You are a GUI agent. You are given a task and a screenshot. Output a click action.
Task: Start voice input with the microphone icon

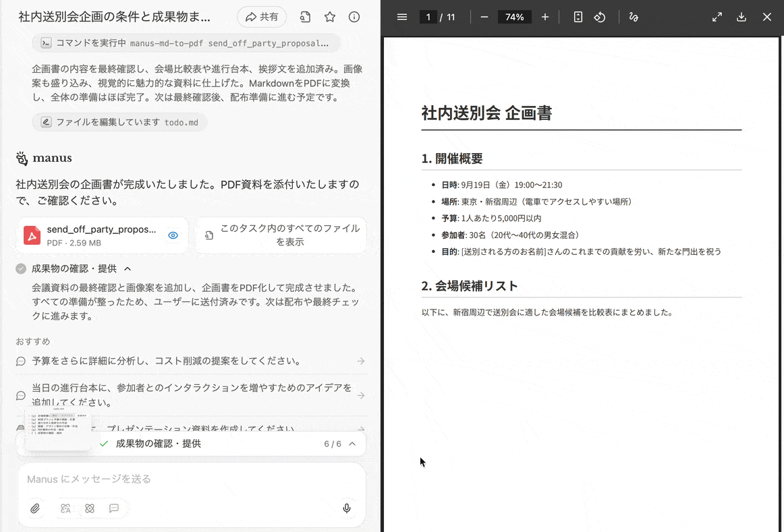coord(347,508)
